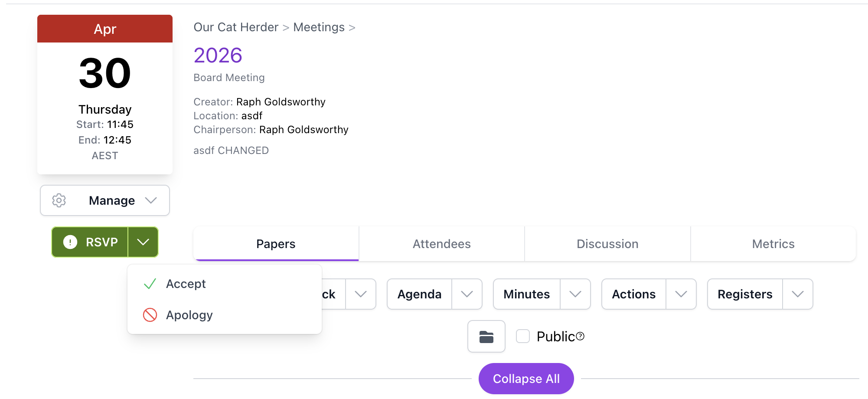
Task: Click the prohibition icon next to Apology
Action: coord(149,315)
